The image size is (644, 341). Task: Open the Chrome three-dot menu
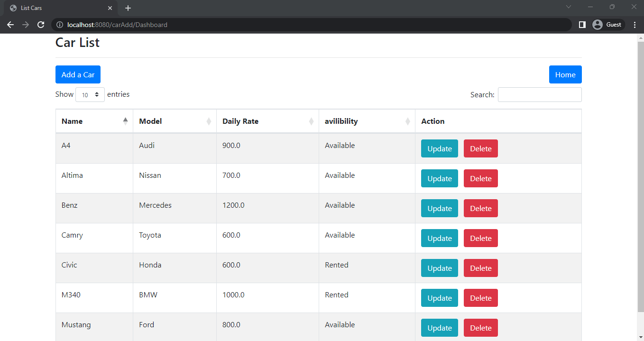click(635, 25)
